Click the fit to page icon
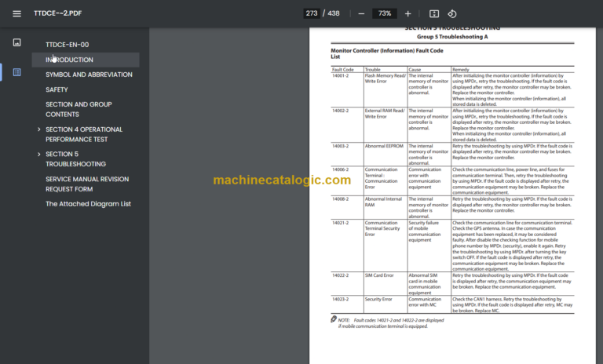This screenshot has width=603, height=364. click(x=433, y=14)
